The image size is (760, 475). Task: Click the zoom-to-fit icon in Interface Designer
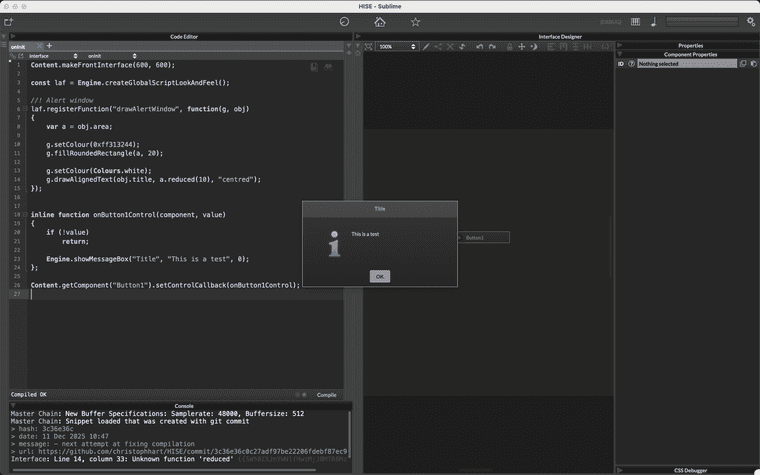point(368,47)
